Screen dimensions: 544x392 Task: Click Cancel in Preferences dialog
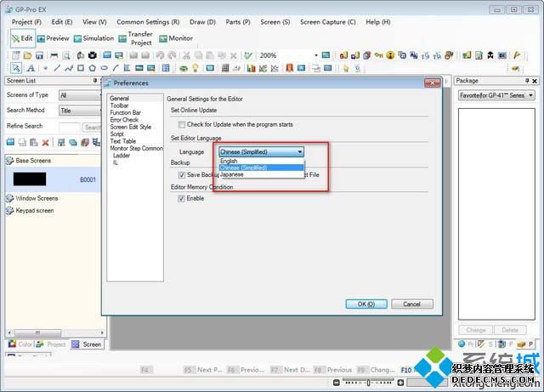click(412, 304)
